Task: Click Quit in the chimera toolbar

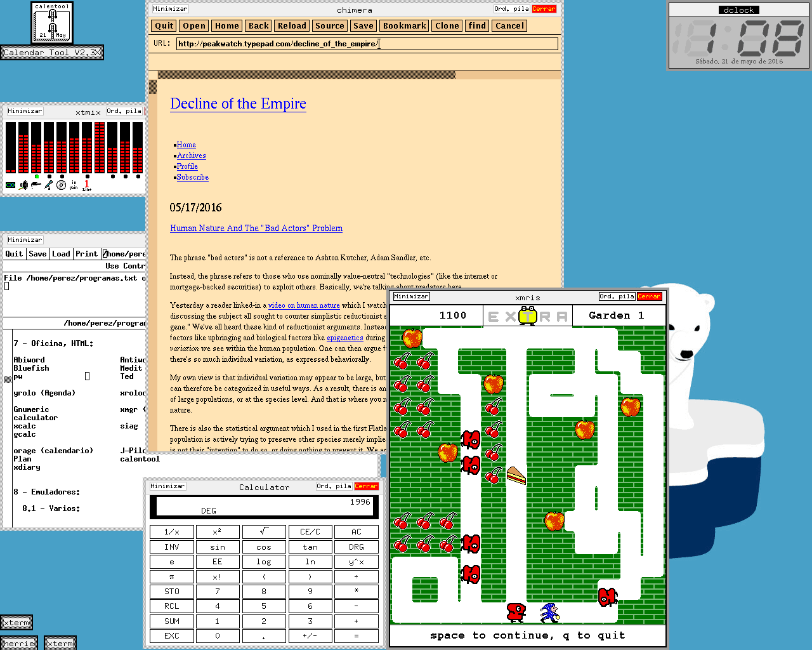Action: tap(164, 26)
